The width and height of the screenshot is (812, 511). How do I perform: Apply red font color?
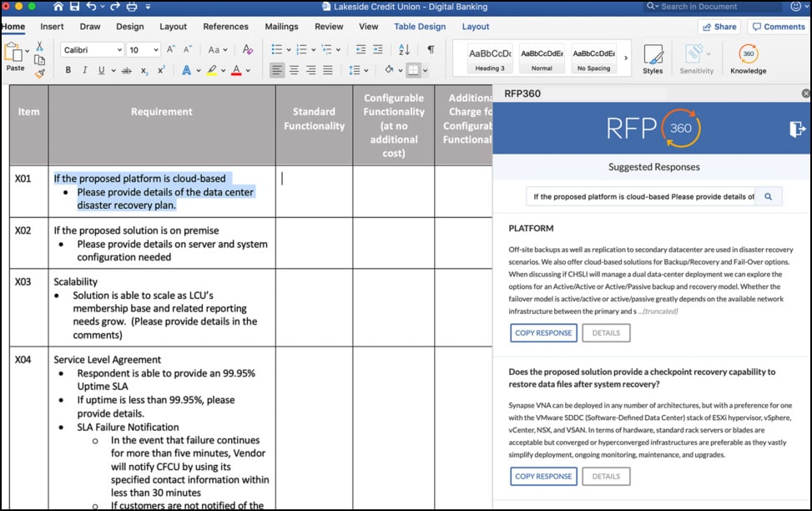click(x=236, y=70)
